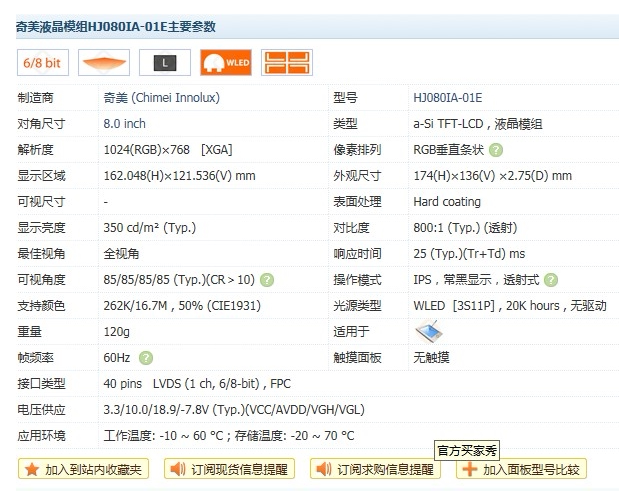Click the 8.0 inch diagonal size link
619x491 pixels.
(124, 124)
